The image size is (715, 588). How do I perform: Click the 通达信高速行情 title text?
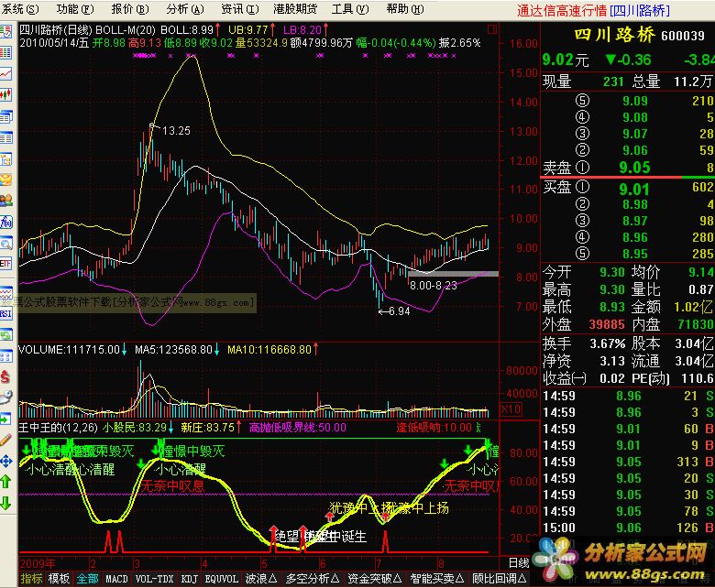(x=562, y=10)
